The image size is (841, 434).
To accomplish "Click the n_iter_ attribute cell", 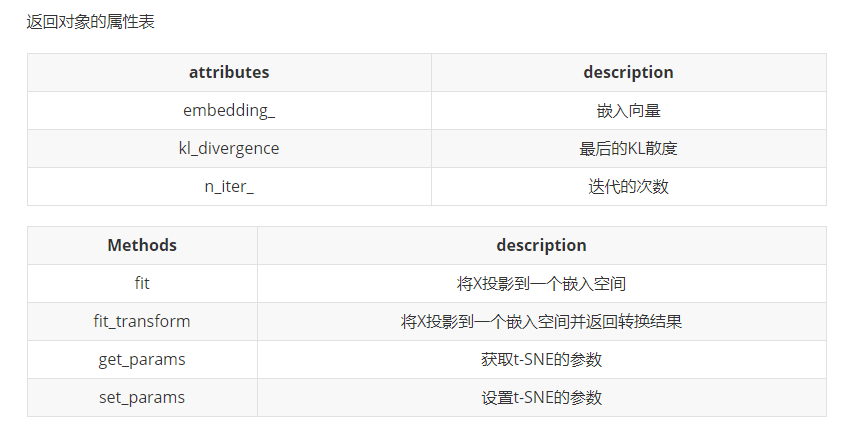I will [229, 187].
